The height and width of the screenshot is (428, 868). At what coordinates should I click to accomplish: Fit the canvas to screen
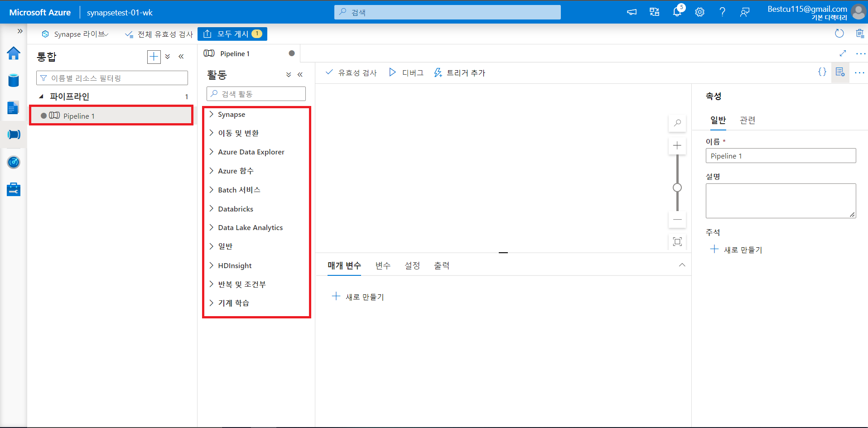click(x=677, y=241)
